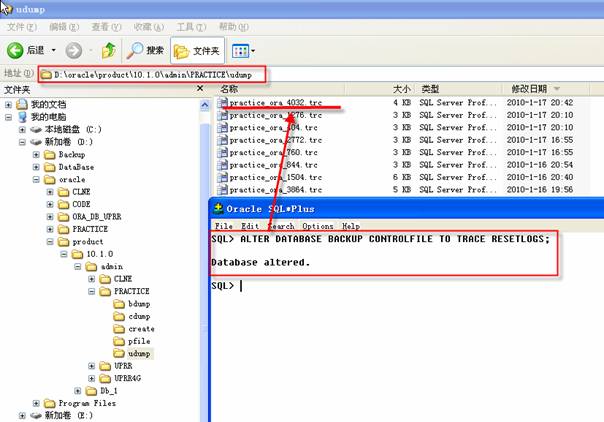Open the 编辑(E) menu in Explorer
Image resolution: width=604 pixels, height=422 pixels.
coord(64,27)
